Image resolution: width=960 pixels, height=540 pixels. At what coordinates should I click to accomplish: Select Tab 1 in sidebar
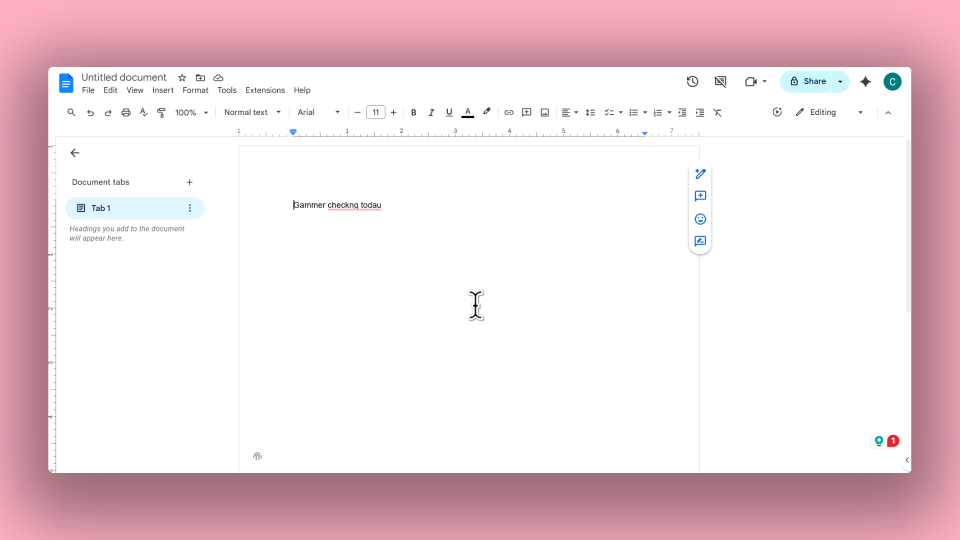click(x=135, y=208)
